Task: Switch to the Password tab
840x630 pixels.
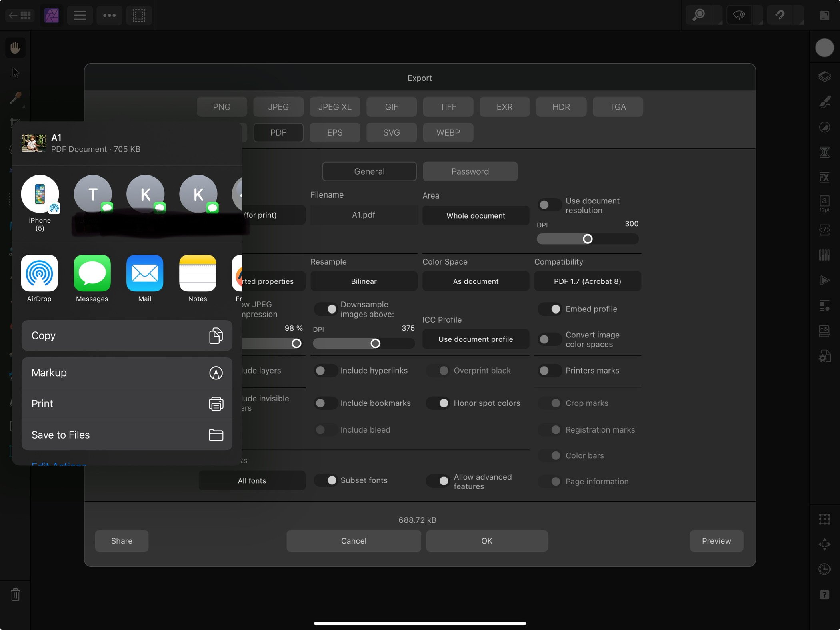Action: pos(470,171)
